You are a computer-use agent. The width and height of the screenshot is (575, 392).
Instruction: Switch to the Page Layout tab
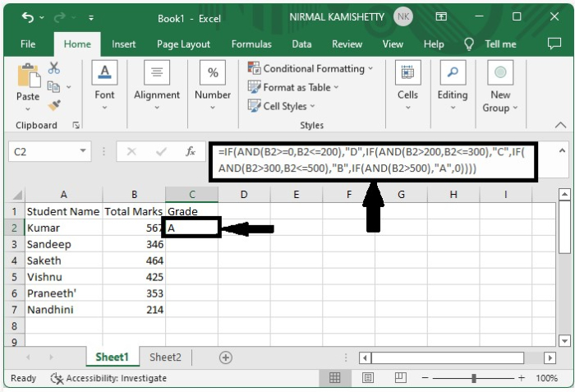183,44
